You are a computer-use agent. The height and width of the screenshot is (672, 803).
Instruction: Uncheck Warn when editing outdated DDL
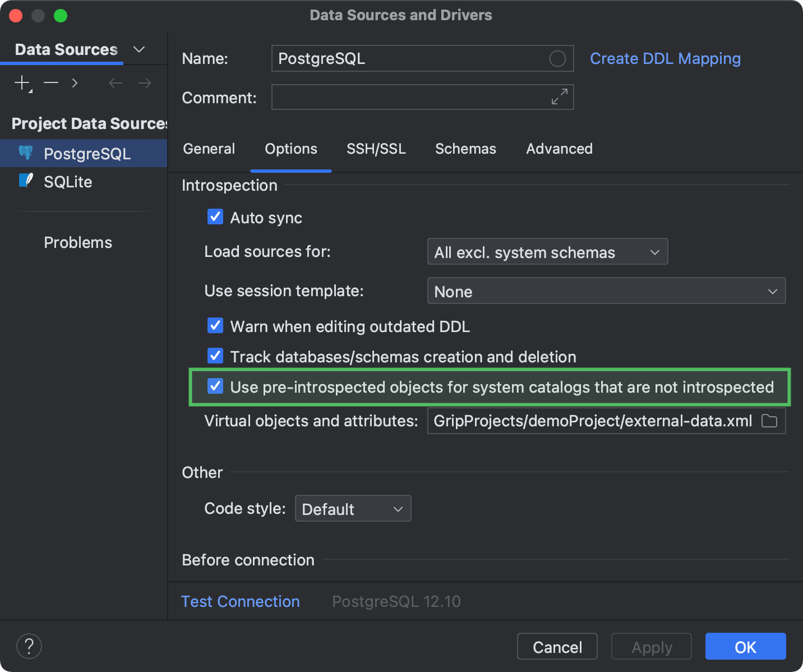(215, 325)
